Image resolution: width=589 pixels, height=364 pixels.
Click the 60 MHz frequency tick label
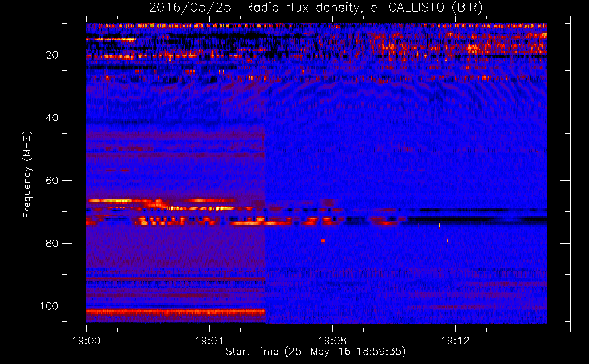pyautogui.click(x=52, y=181)
